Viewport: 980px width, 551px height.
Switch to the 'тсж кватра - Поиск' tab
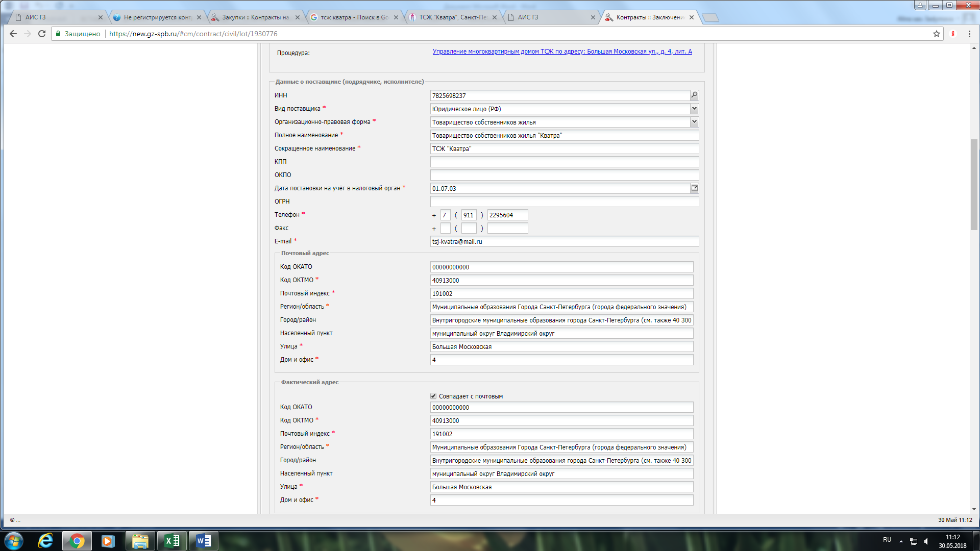[353, 17]
